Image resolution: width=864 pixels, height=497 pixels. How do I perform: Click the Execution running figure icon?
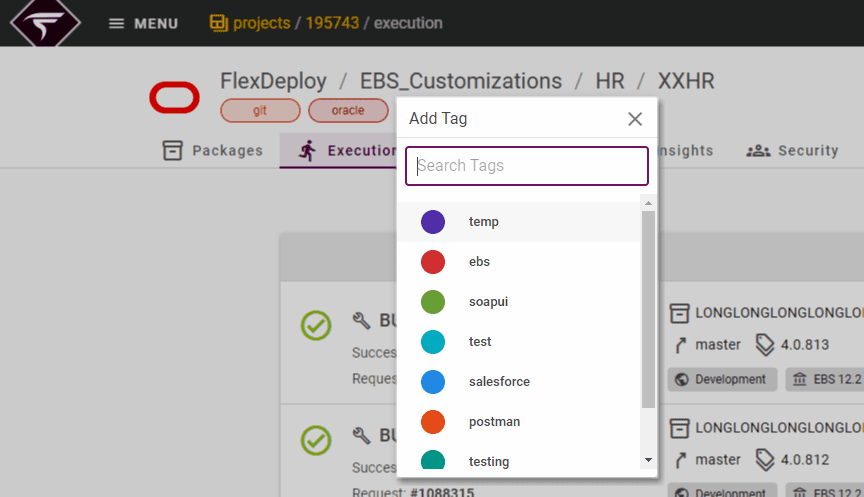point(307,150)
